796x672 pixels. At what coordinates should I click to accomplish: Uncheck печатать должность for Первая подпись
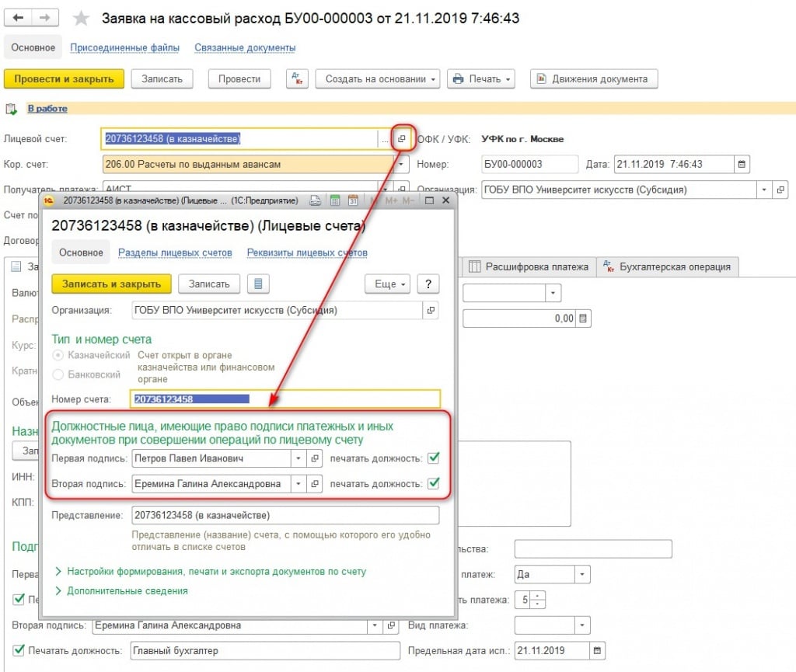[x=434, y=458]
